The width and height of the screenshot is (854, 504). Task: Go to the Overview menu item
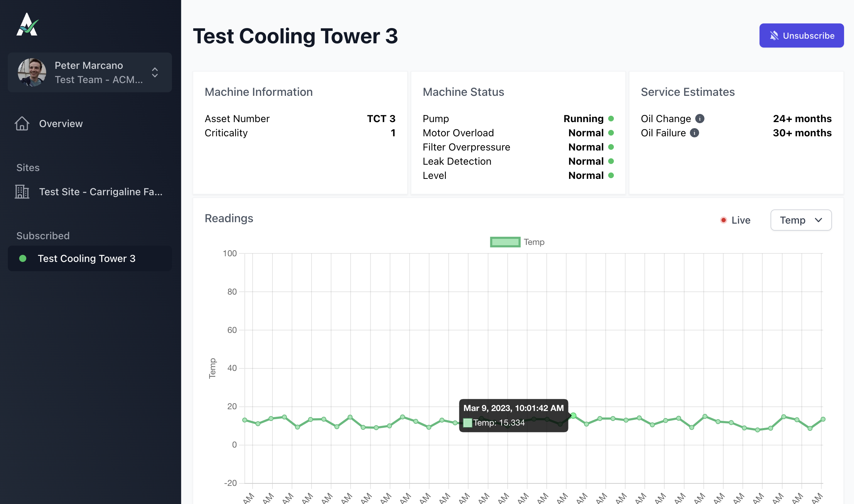coord(61,124)
